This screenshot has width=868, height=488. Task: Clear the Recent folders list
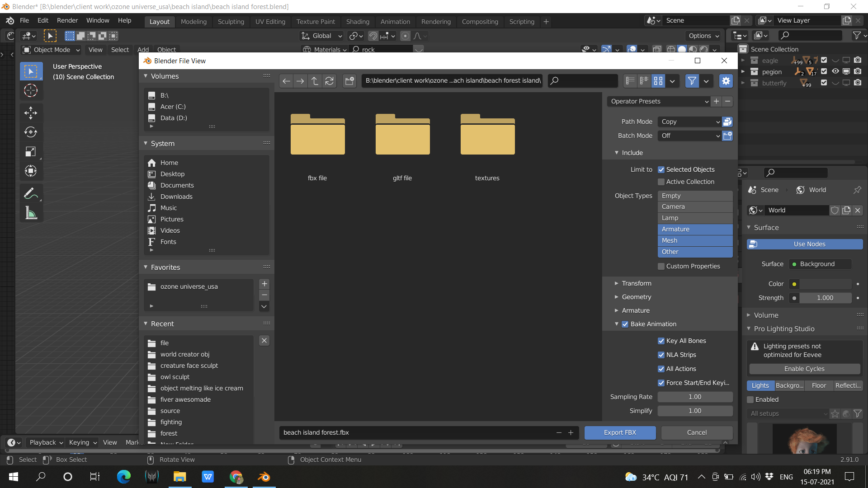click(264, 341)
